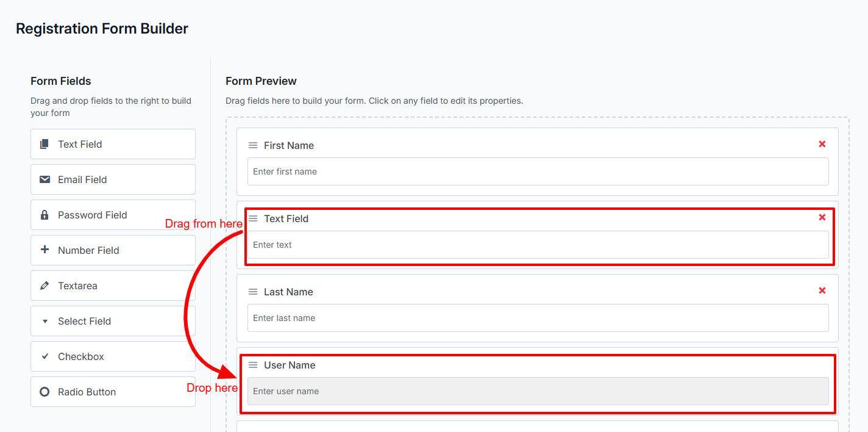The height and width of the screenshot is (432, 868).
Task: Click the Text Field preview drag handle
Action: pyautogui.click(x=253, y=218)
